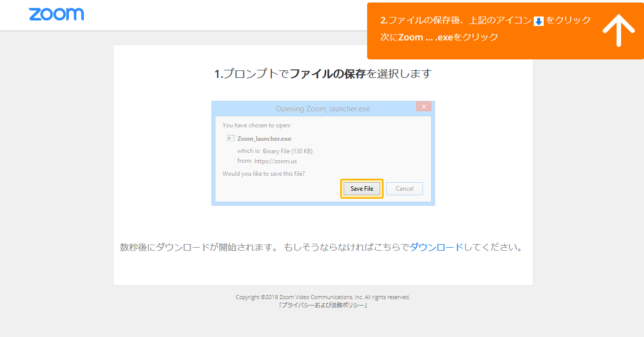Click the file icon beside Zoom_launcher.exe
The height and width of the screenshot is (337, 644).
tap(230, 138)
